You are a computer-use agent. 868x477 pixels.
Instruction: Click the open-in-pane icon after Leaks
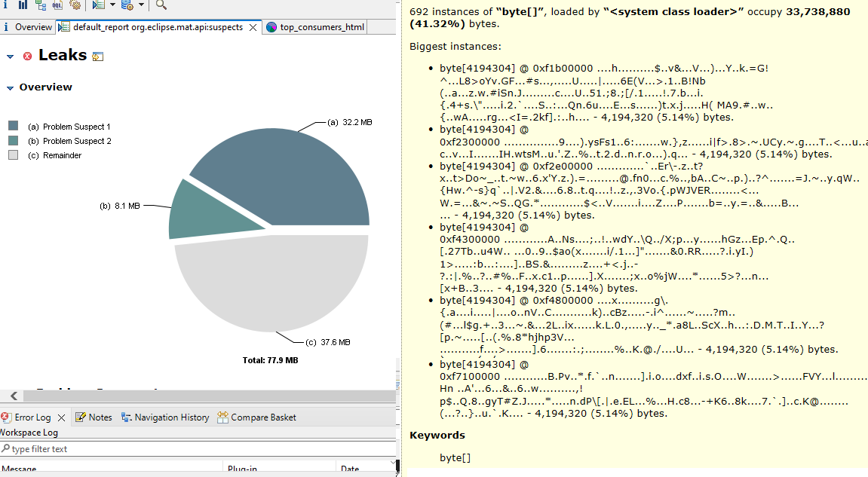click(x=98, y=57)
